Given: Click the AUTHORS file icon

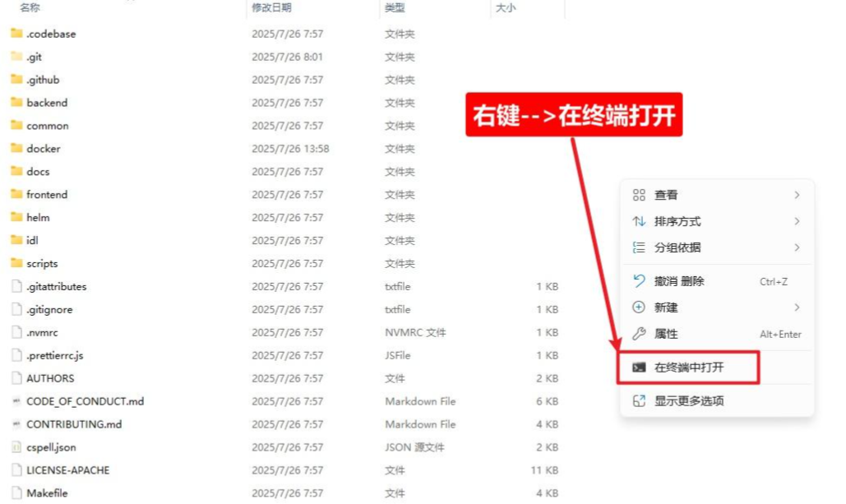Looking at the screenshot, I should 16,377.
